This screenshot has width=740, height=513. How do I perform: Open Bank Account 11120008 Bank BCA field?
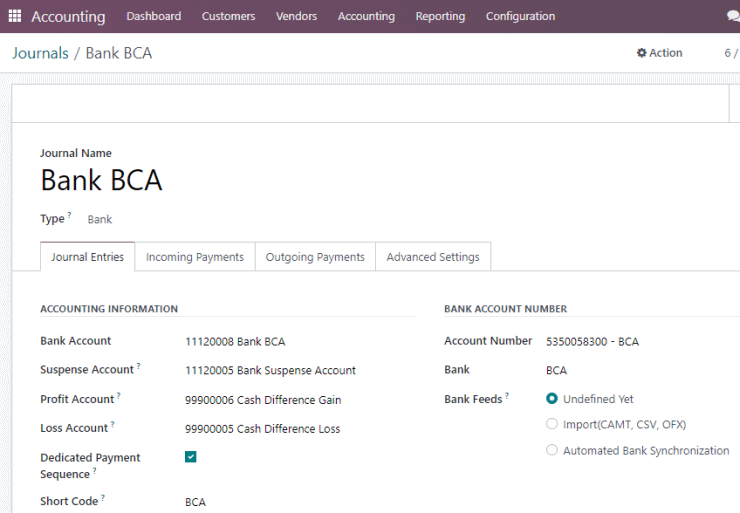(235, 342)
